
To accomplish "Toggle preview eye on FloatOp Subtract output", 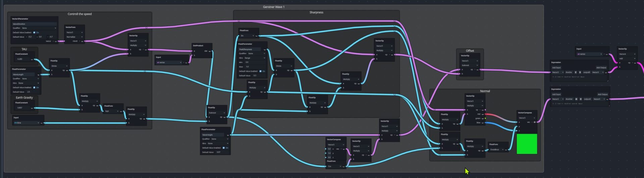I will point(224,117).
